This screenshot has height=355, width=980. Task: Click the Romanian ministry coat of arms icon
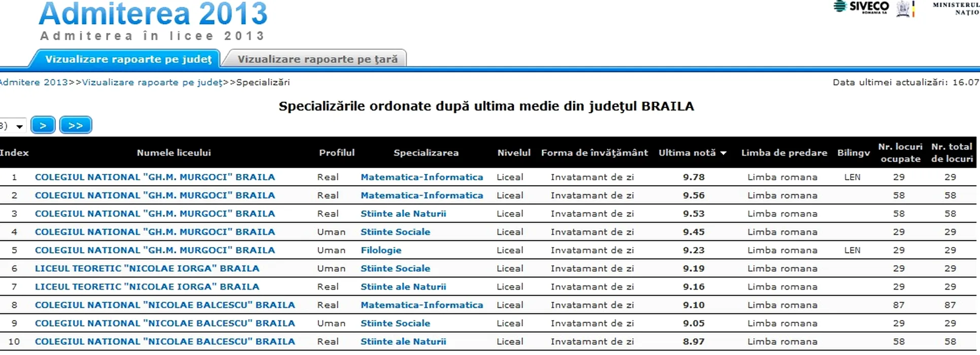click(904, 9)
